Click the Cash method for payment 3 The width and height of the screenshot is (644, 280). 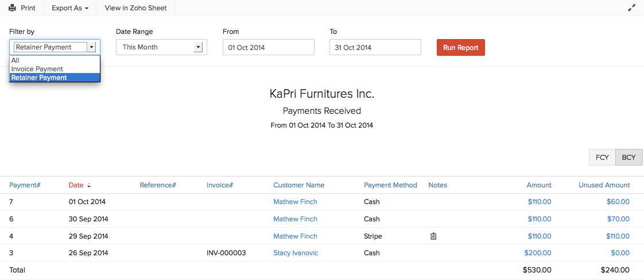372,253
